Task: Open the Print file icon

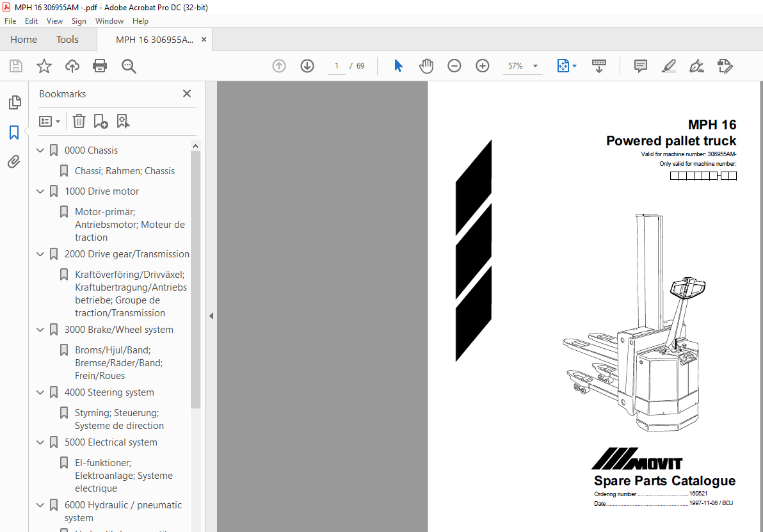Action: point(100,66)
